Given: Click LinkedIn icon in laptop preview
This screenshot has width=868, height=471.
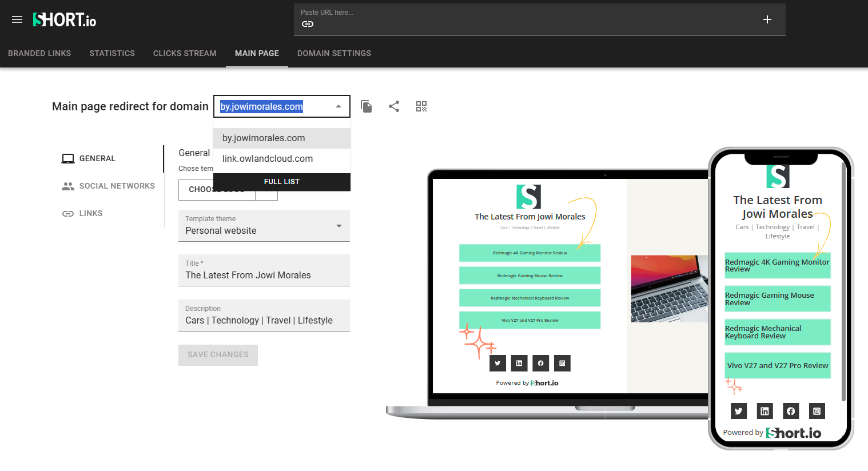Looking at the screenshot, I should [519, 363].
